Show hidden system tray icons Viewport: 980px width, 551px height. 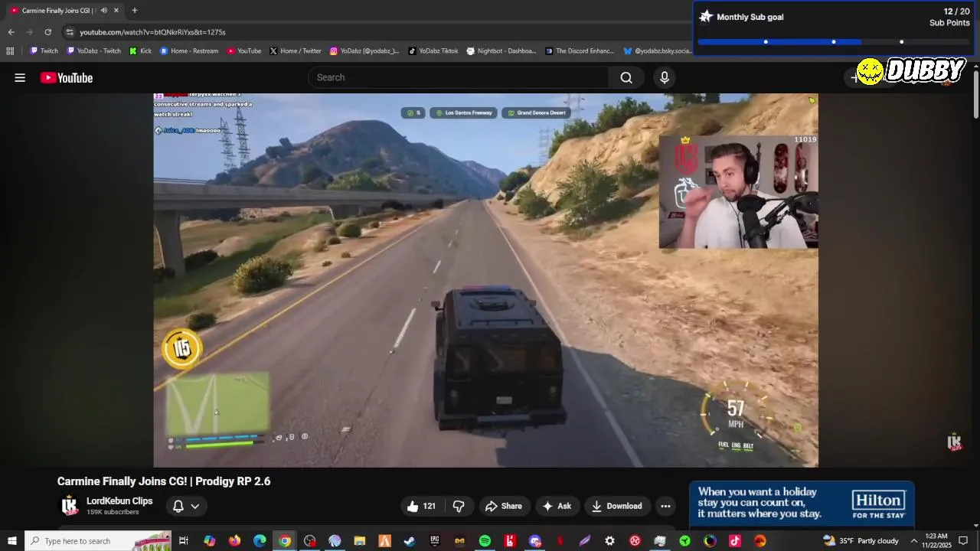click(x=913, y=541)
